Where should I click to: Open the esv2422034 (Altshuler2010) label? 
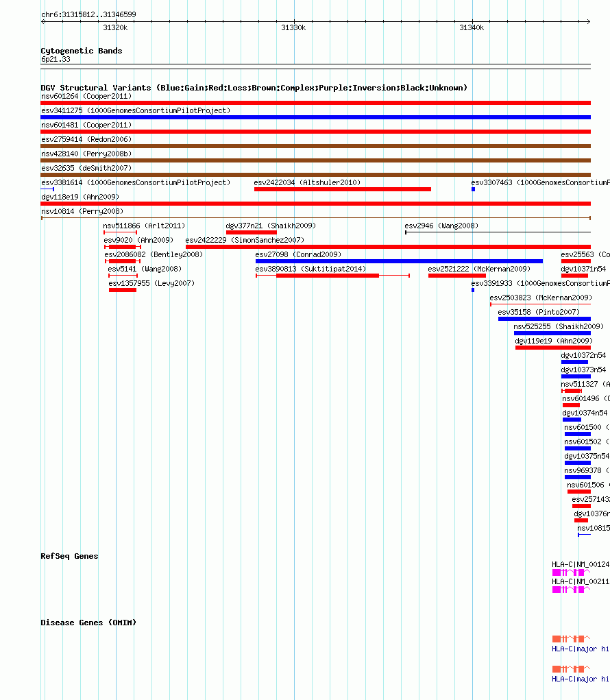(307, 182)
